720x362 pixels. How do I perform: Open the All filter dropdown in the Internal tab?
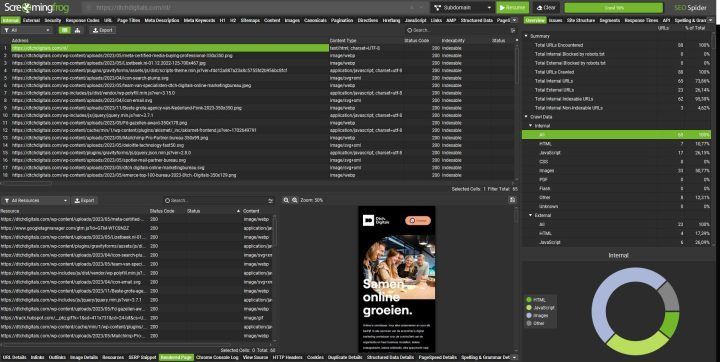[x=27, y=30]
